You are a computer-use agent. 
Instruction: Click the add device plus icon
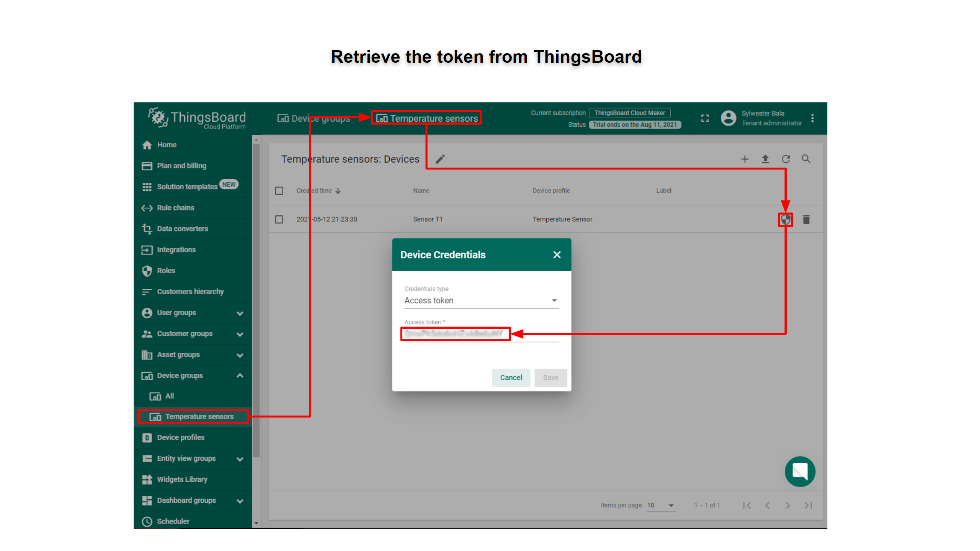pos(745,159)
